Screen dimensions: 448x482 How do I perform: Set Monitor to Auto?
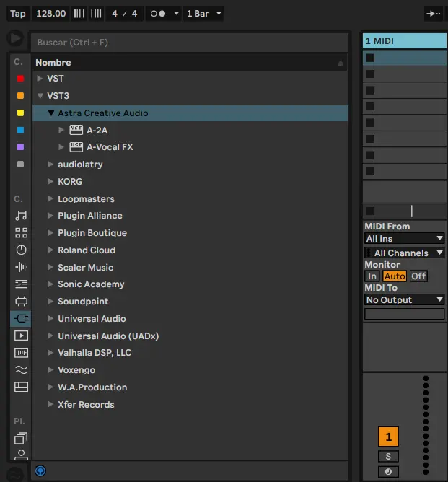395,276
